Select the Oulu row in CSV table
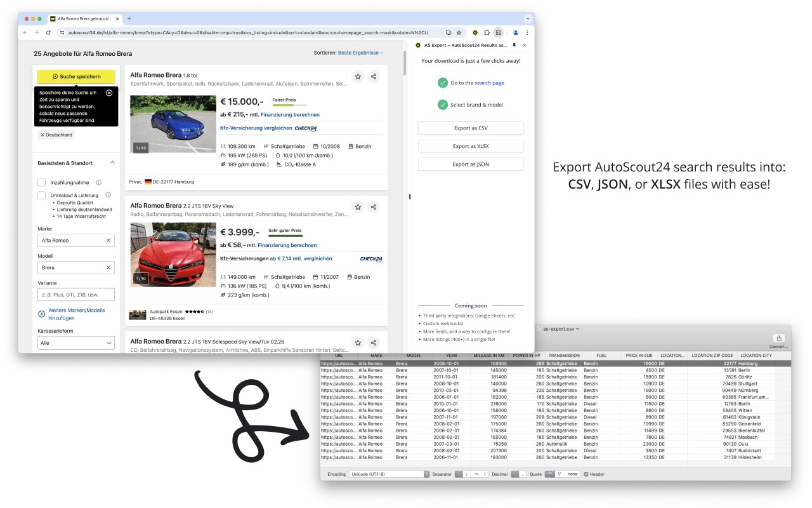812x508 pixels. click(555, 444)
